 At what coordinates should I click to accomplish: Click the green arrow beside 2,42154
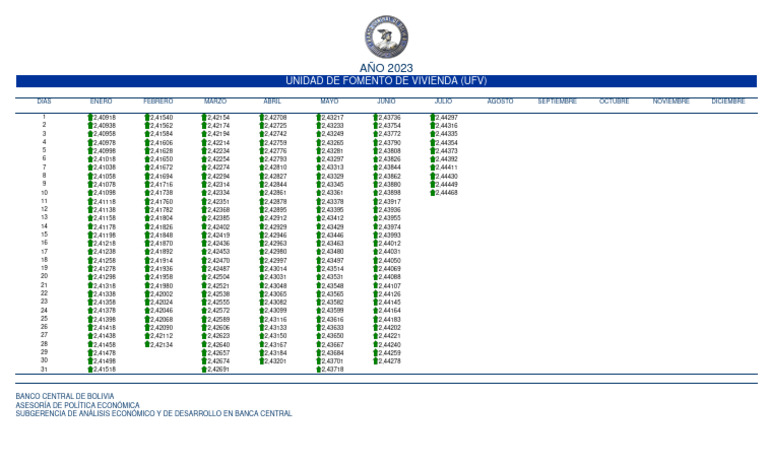[x=205, y=118]
